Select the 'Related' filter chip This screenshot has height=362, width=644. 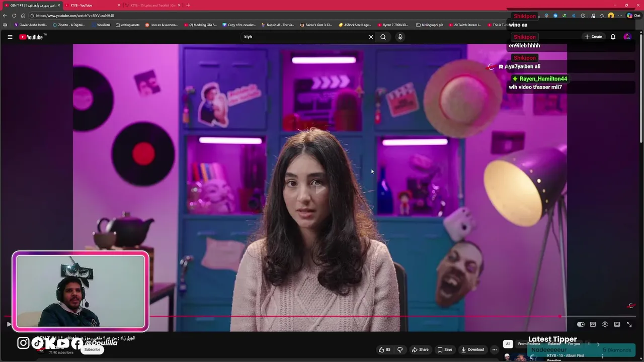tap(554, 344)
